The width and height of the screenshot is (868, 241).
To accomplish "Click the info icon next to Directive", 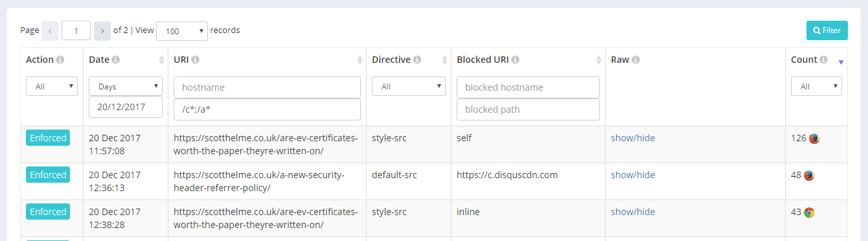I will coord(417,60).
